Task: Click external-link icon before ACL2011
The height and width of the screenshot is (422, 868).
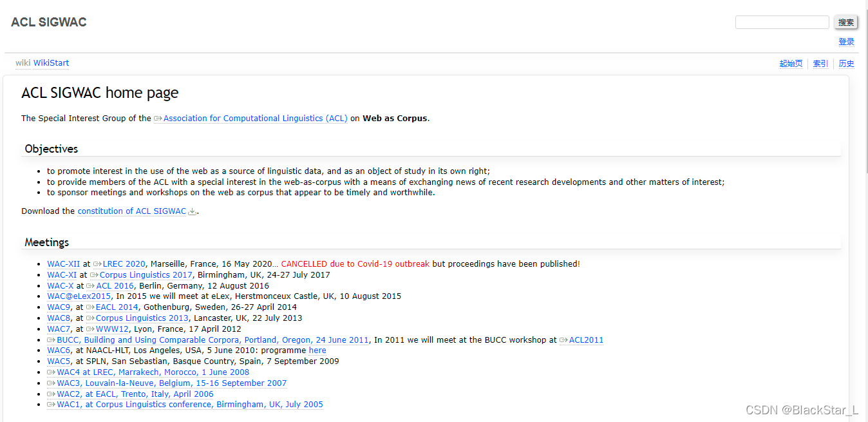Action: 563,340
